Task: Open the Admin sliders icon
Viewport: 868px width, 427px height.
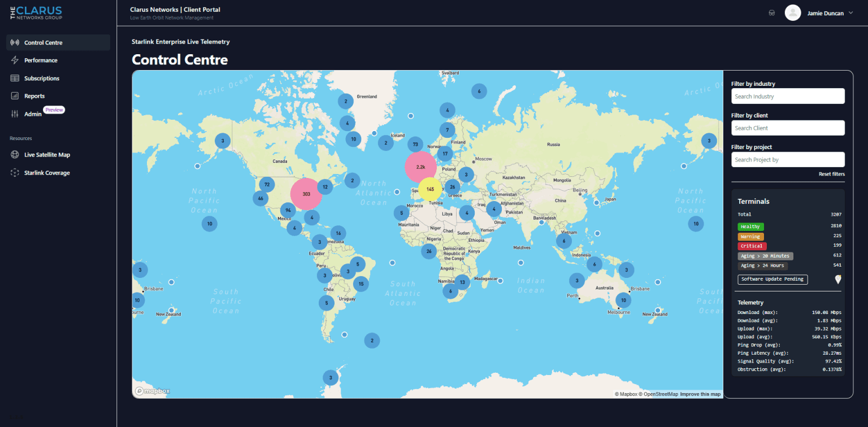Action: coord(15,114)
